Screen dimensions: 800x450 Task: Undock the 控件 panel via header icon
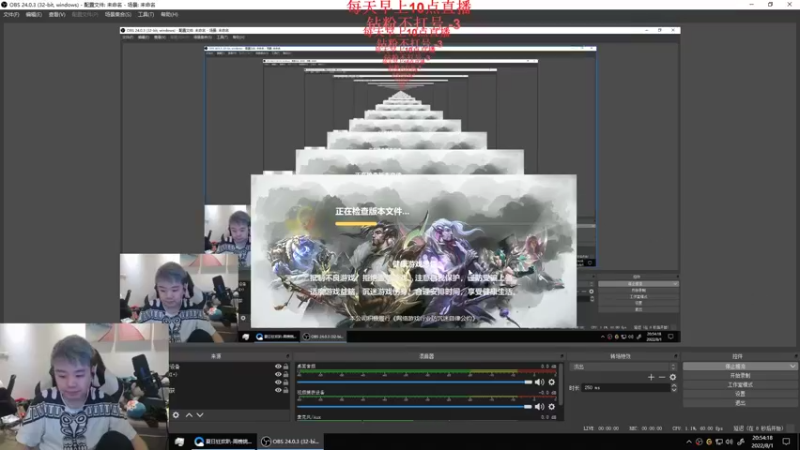pyautogui.click(x=795, y=356)
